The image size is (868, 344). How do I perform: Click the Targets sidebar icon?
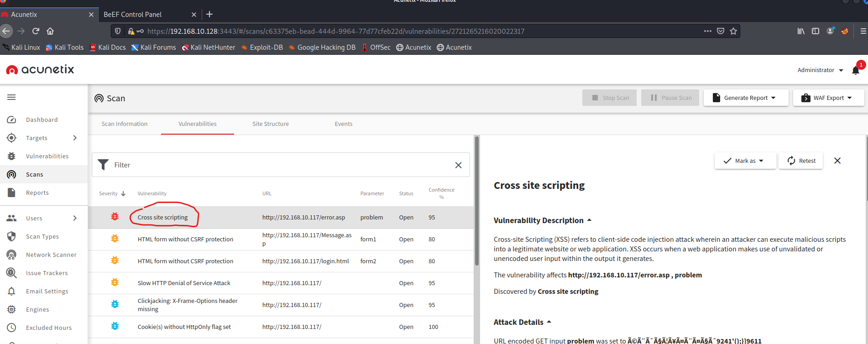click(x=12, y=138)
